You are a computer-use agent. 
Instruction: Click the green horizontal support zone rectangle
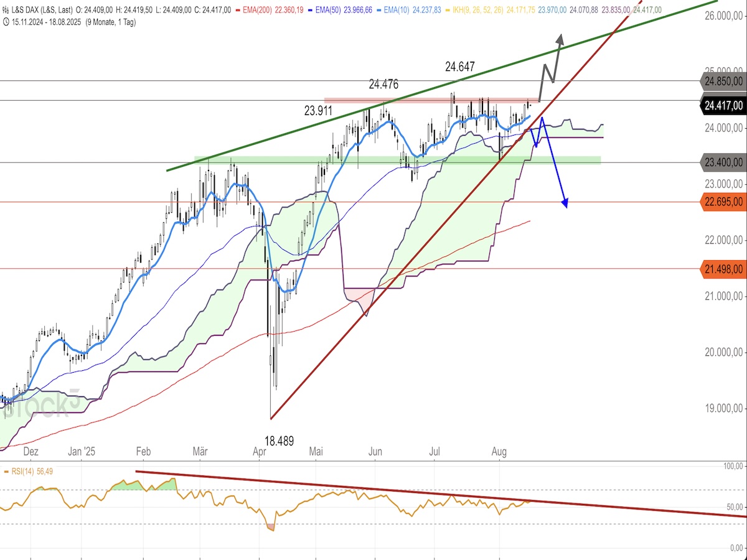coord(397,160)
